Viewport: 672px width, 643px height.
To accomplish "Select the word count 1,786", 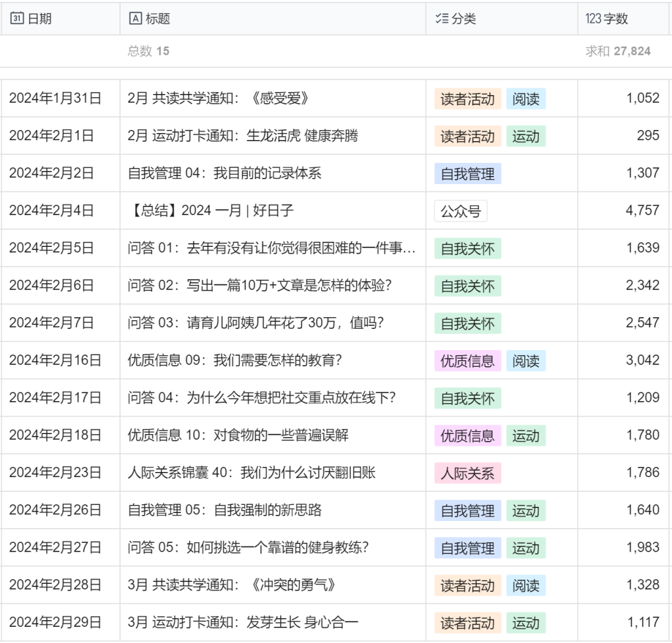I will click(643, 473).
